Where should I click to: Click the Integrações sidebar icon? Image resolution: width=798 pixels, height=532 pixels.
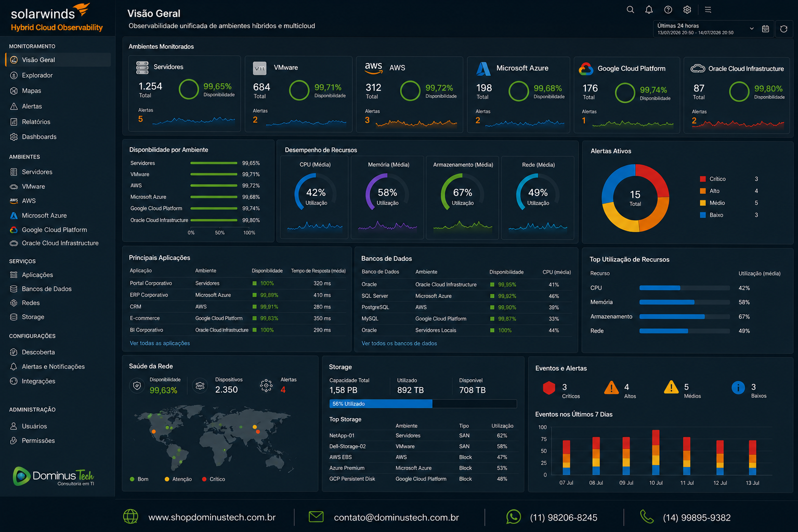(14, 381)
